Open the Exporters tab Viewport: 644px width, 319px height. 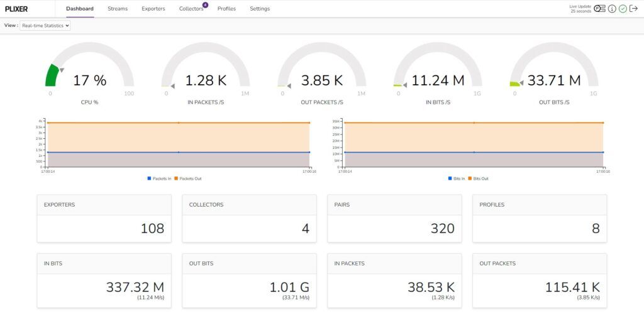click(153, 9)
